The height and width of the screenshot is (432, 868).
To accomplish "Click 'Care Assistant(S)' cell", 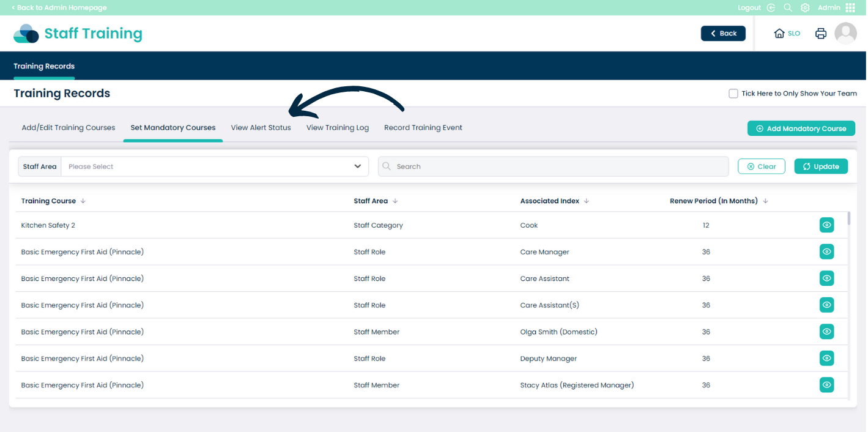I will [x=550, y=305].
